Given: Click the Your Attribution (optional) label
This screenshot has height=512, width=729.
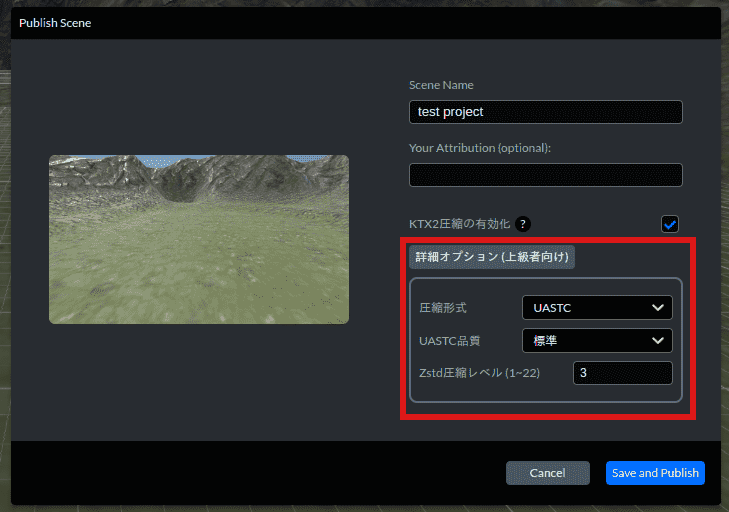Looking at the screenshot, I should (x=480, y=148).
